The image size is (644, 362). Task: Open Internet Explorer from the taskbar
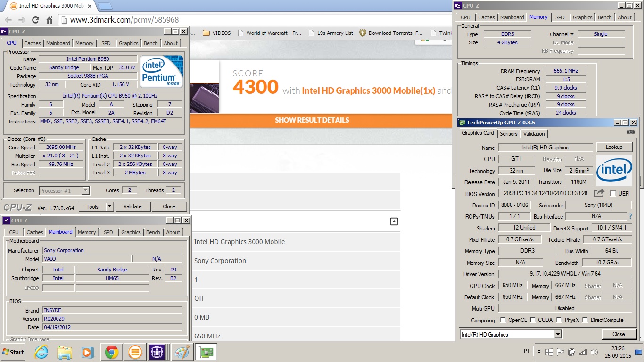(x=41, y=352)
